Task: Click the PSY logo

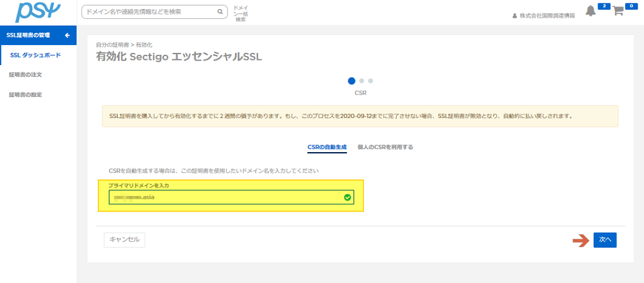Action: coord(38,12)
